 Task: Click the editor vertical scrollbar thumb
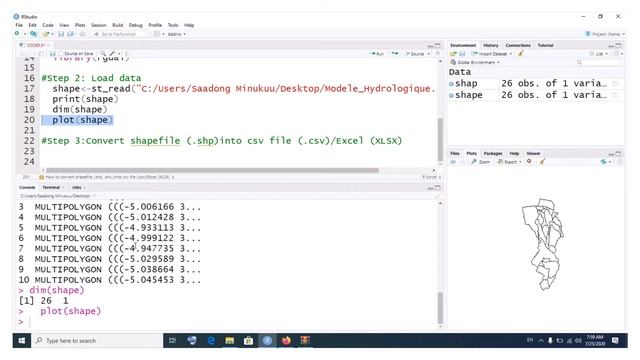[x=440, y=140]
